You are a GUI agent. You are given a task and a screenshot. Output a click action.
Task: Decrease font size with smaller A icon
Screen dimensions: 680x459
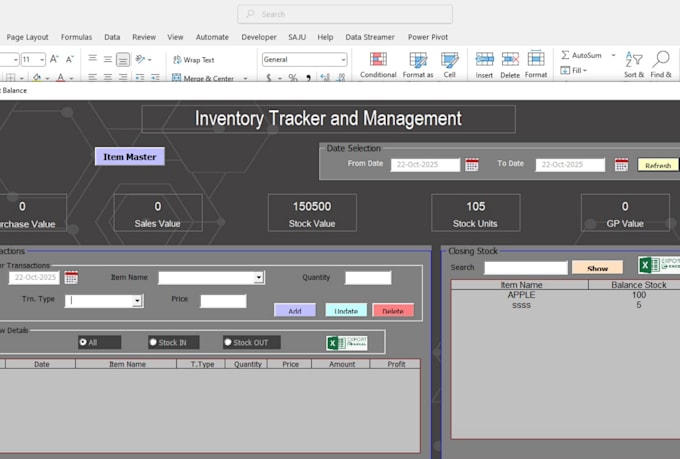pos(69,59)
